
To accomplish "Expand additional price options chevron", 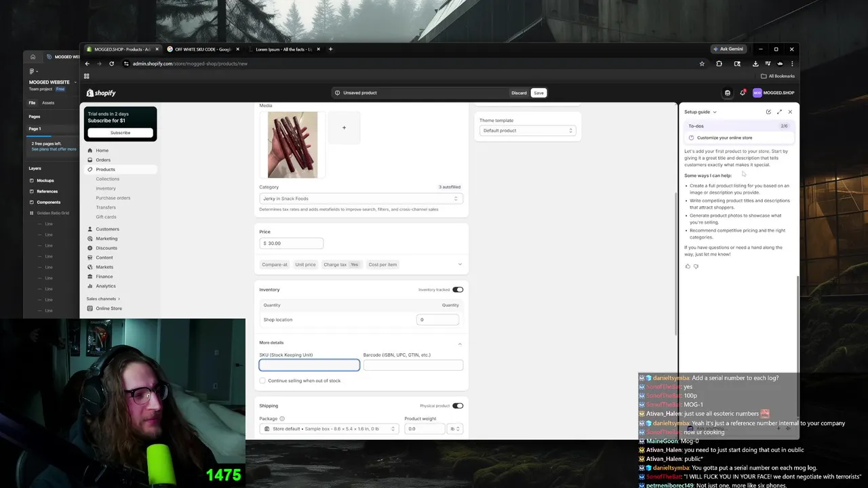I will click(x=460, y=264).
